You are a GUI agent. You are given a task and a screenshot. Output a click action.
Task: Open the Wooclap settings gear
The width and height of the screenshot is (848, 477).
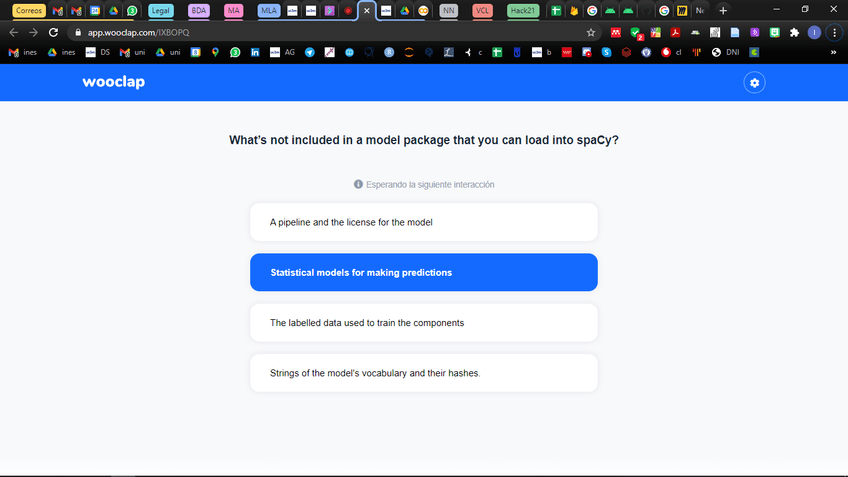pos(755,83)
